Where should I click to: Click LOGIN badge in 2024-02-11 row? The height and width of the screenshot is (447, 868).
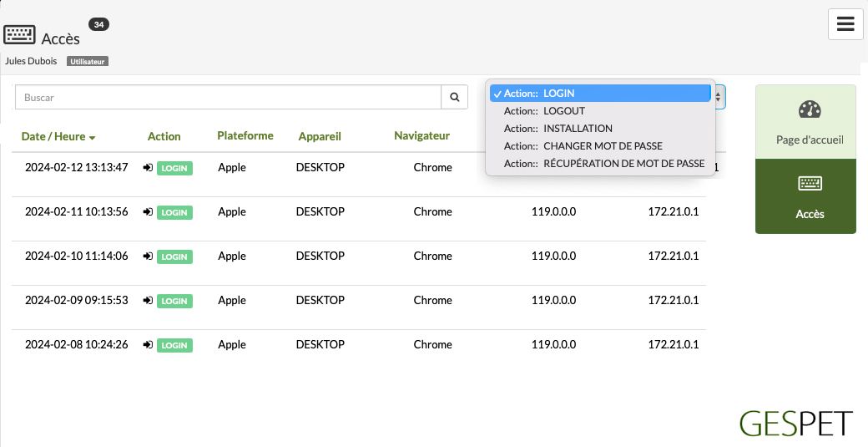tap(174, 213)
